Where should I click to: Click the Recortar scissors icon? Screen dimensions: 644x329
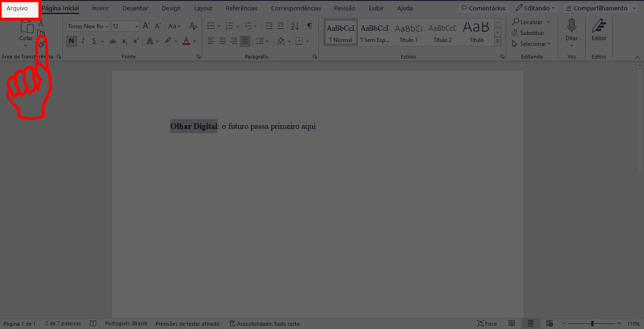[41, 23]
